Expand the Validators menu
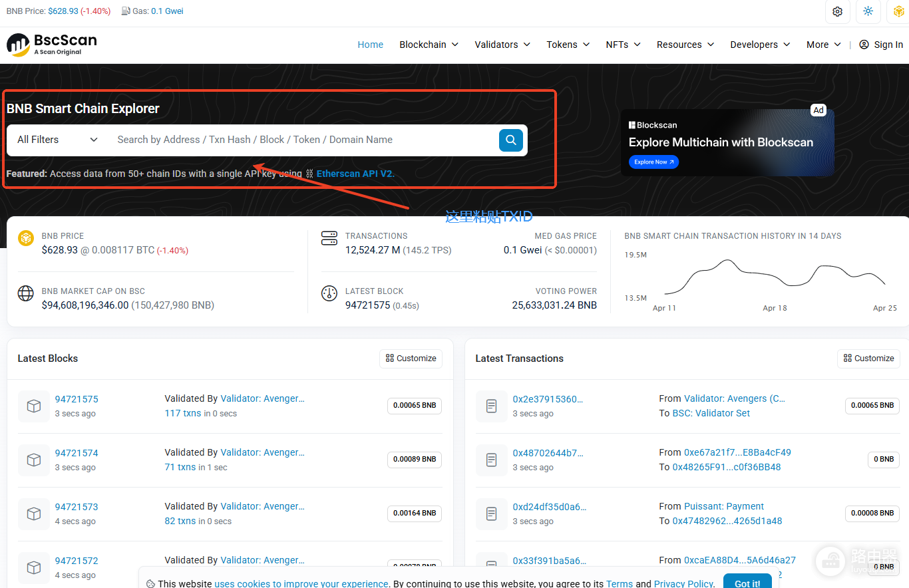Viewport: 909px width, 588px height. click(502, 45)
